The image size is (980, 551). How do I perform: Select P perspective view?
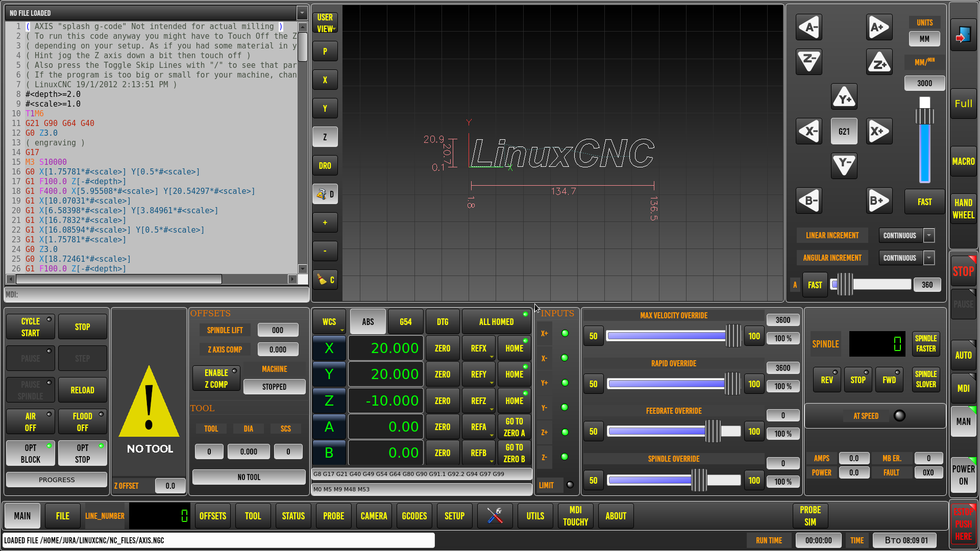click(325, 52)
